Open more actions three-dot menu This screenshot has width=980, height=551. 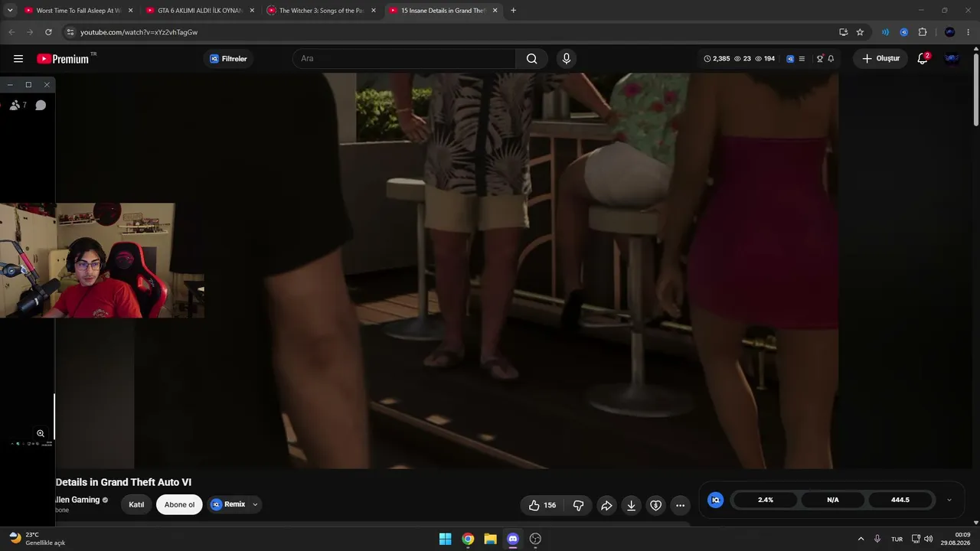point(680,505)
